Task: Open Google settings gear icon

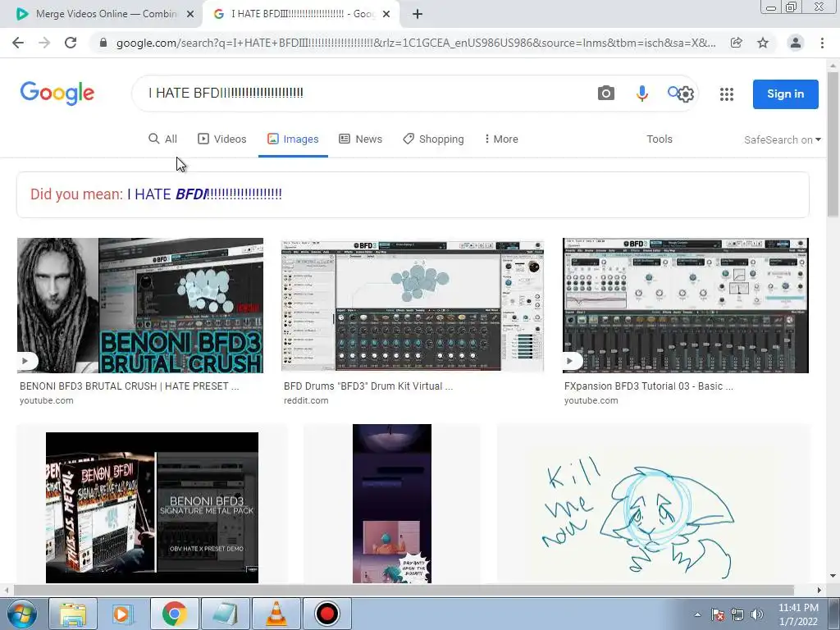Action: pyautogui.click(x=686, y=94)
